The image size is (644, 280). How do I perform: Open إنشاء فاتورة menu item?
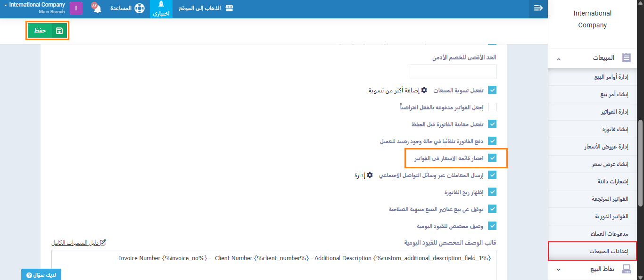point(593,129)
